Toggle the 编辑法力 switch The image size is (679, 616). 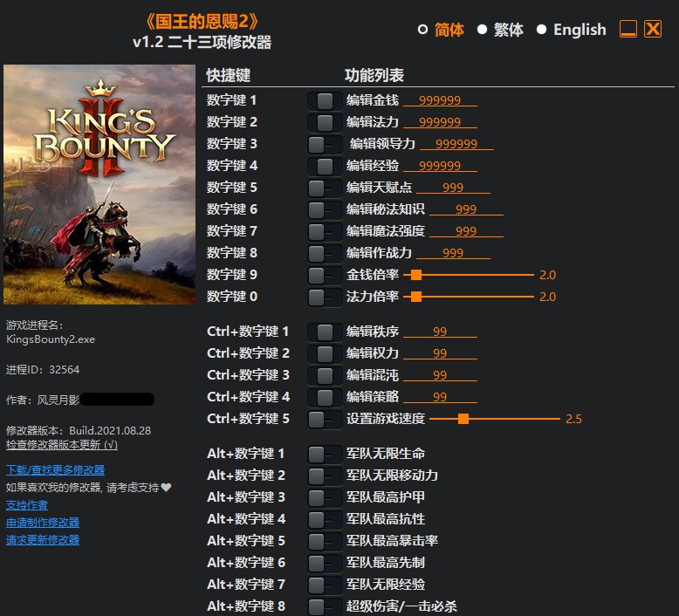(x=325, y=122)
